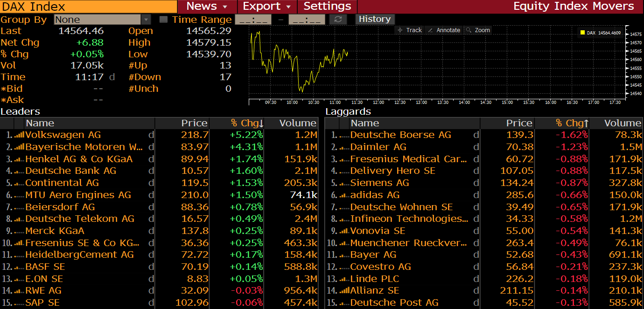Click the refresh icon beside Time Range

338,20
